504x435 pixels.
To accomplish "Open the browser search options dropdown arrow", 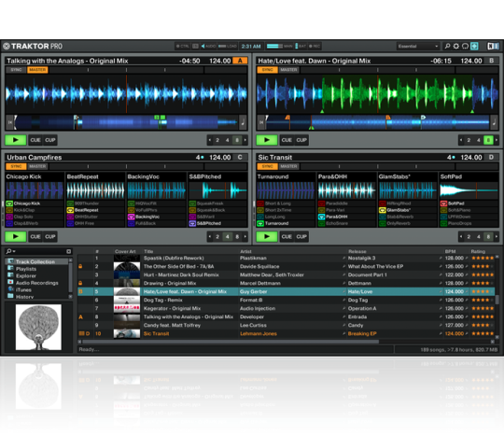I will [x=14, y=251].
